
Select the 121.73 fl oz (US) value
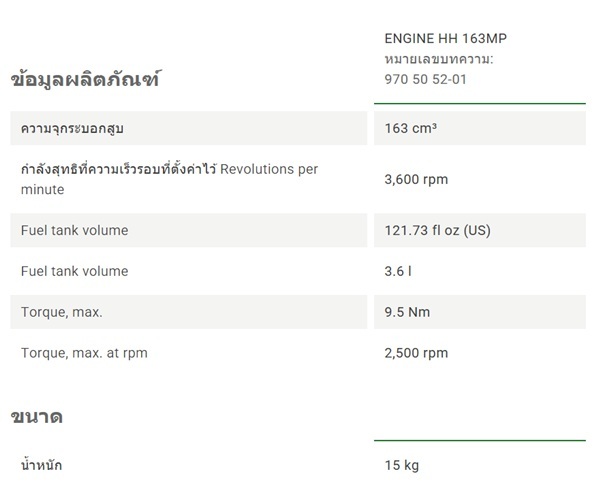pos(437,230)
